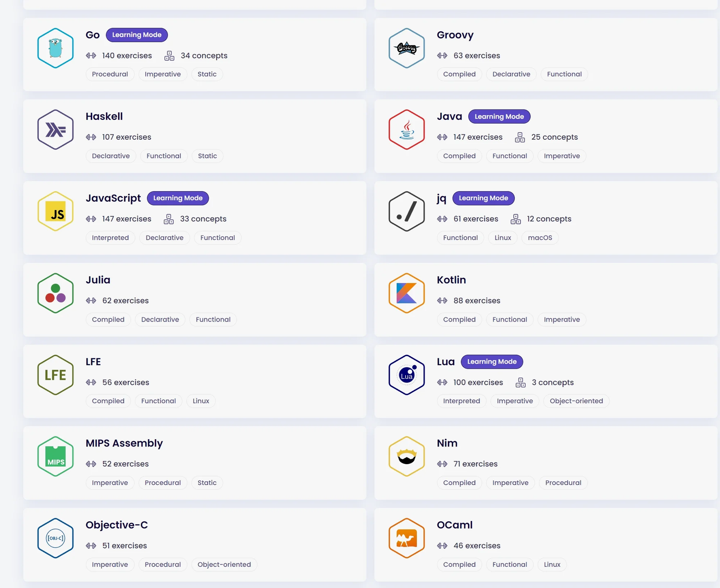The width and height of the screenshot is (720, 588).
Task: Click '52 exercises' on the MIPS Assembly card
Action: coord(125,464)
